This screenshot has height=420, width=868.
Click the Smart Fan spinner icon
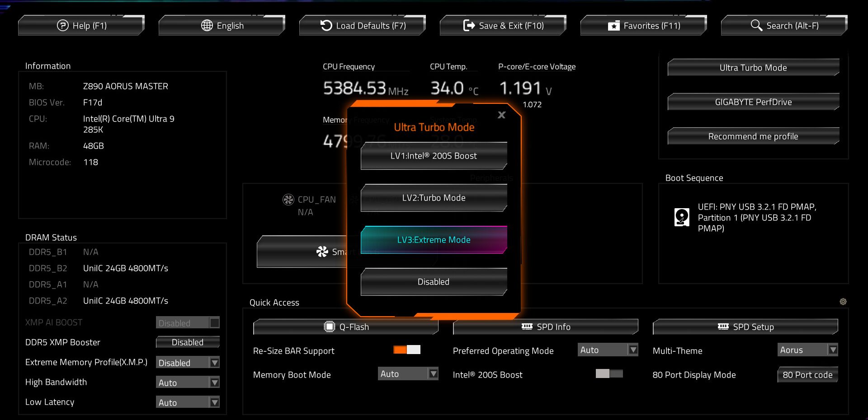[322, 252]
